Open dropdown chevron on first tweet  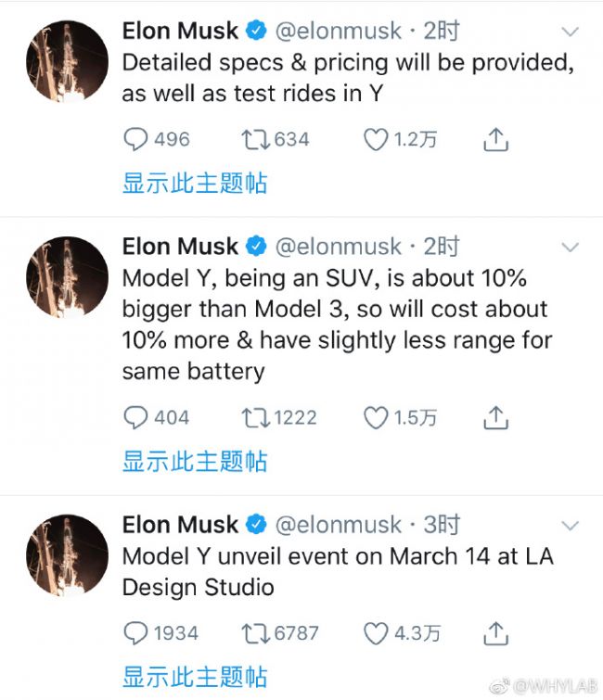coord(570,32)
